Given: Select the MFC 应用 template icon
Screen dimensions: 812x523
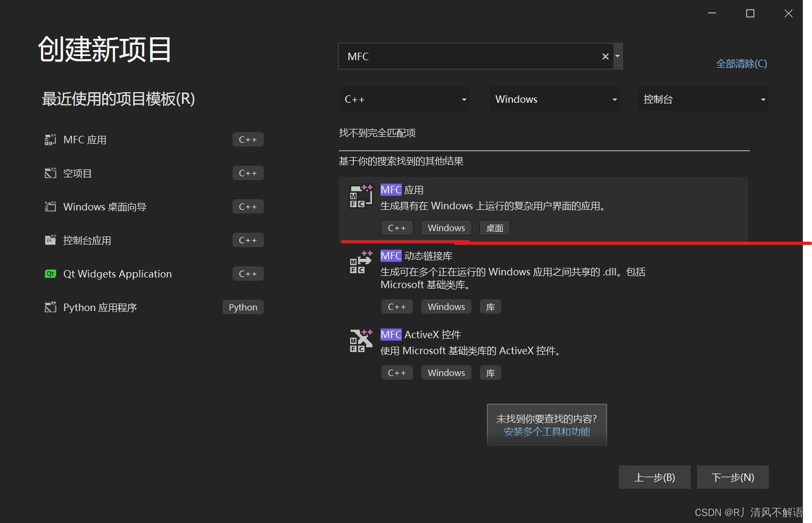Looking at the screenshot, I should point(50,139).
